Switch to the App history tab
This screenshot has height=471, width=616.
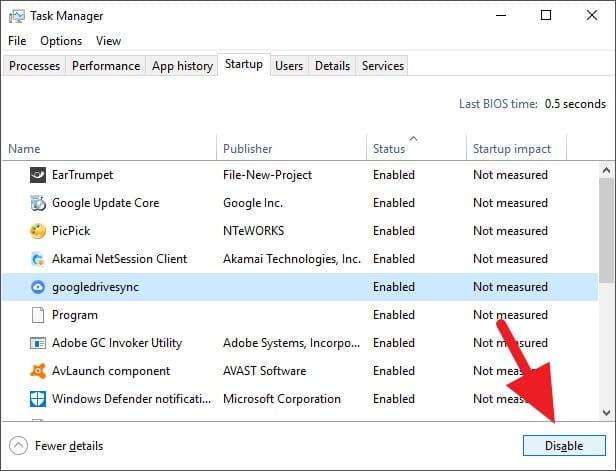coord(182,66)
